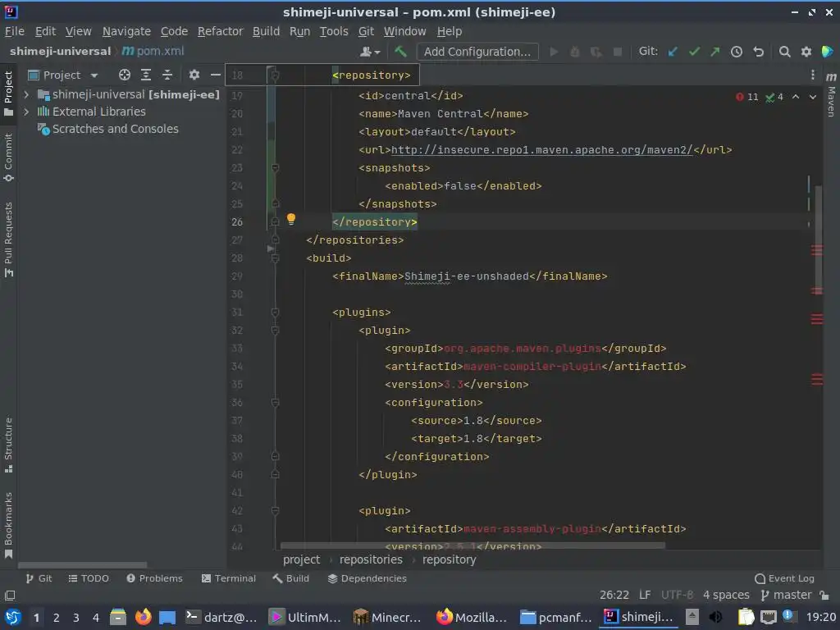This screenshot has width=840, height=630.
Task: Click the Build project hammer icon
Action: pos(400,52)
